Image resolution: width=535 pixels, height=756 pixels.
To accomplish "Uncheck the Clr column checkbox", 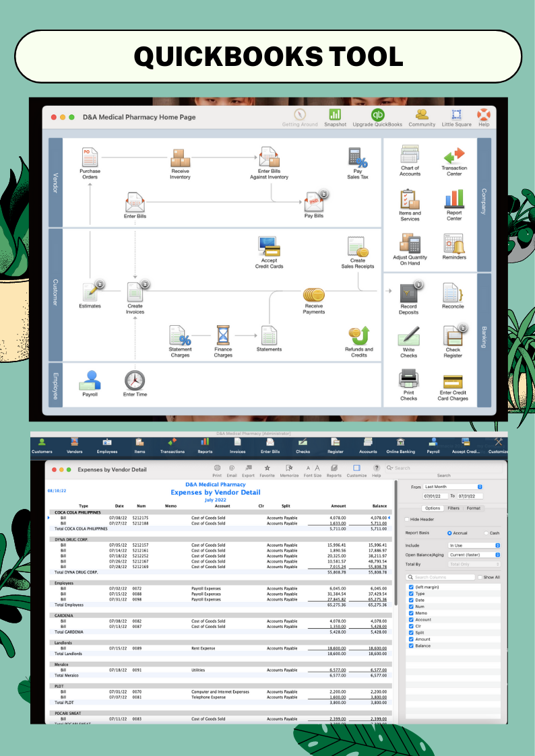I will (411, 626).
